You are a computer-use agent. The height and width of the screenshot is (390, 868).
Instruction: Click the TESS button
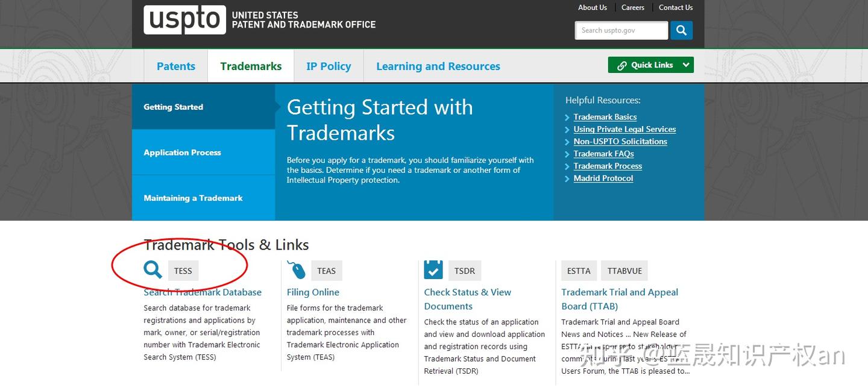[x=183, y=271]
